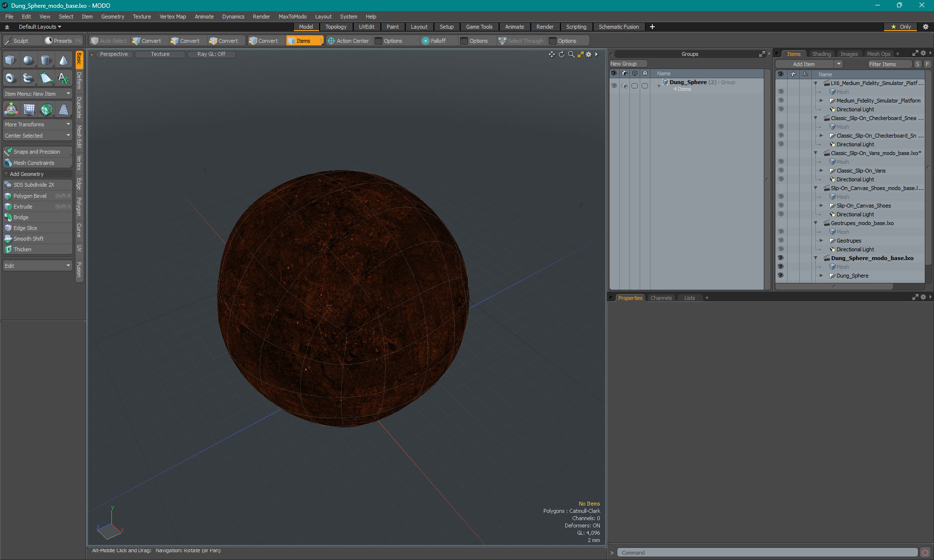This screenshot has width=934, height=560.
Task: Click the Filter Items input field
Action: tap(889, 64)
